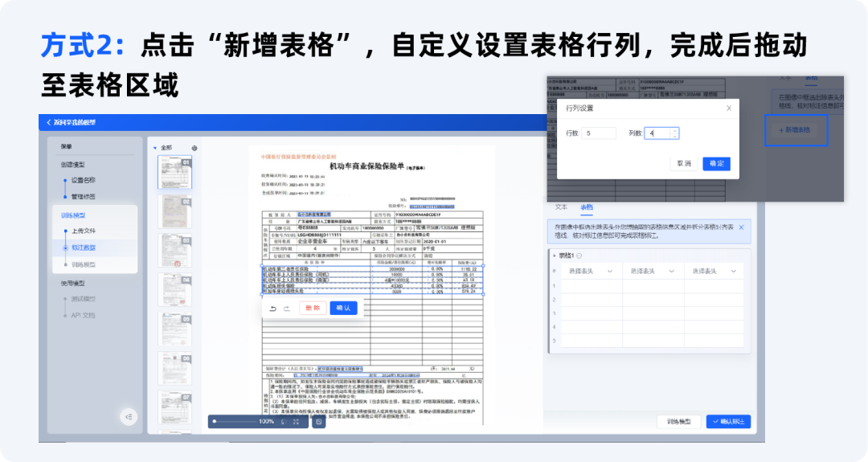Open page thumbnail 06
868x462 pixels.
point(175,368)
